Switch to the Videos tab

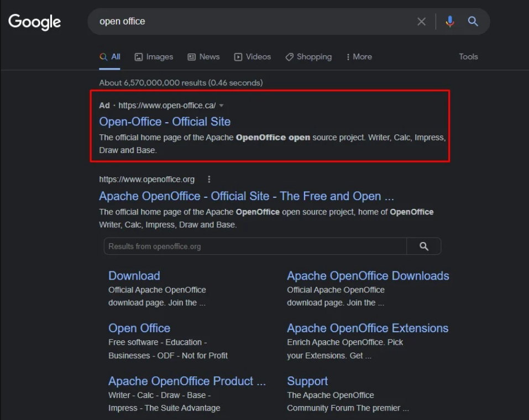point(253,57)
